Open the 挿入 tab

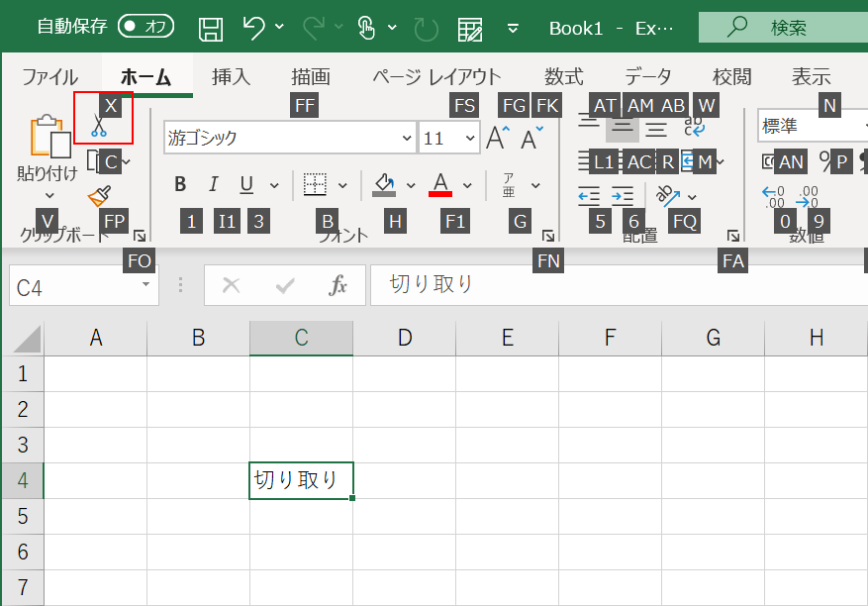tap(232, 77)
